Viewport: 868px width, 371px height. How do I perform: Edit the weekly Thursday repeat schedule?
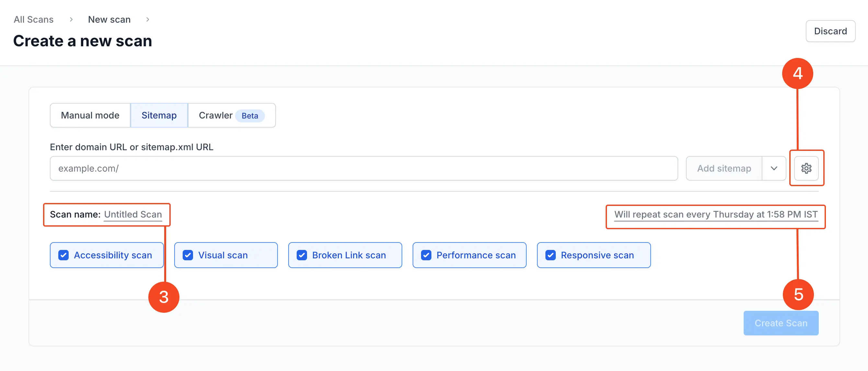tap(716, 214)
